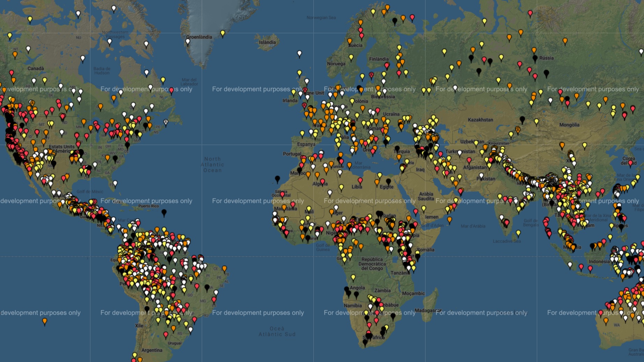Open the yellow marker on Greenland's east coast
644x362 pixels.
pyautogui.click(x=223, y=33)
